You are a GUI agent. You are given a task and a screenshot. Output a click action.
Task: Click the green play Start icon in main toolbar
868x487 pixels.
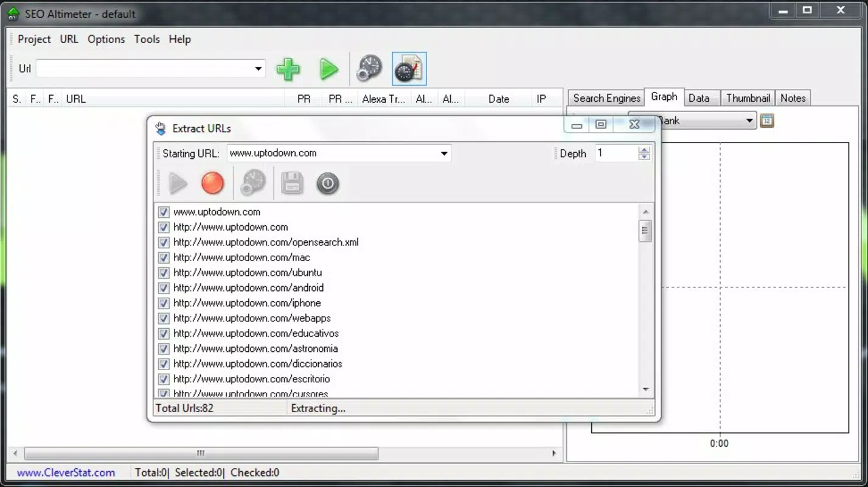329,69
